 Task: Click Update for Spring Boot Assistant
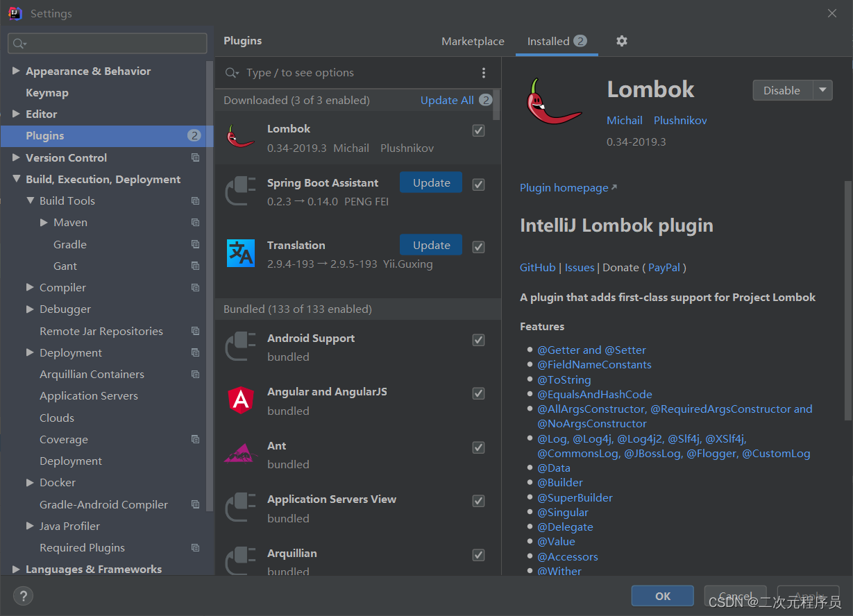(431, 182)
